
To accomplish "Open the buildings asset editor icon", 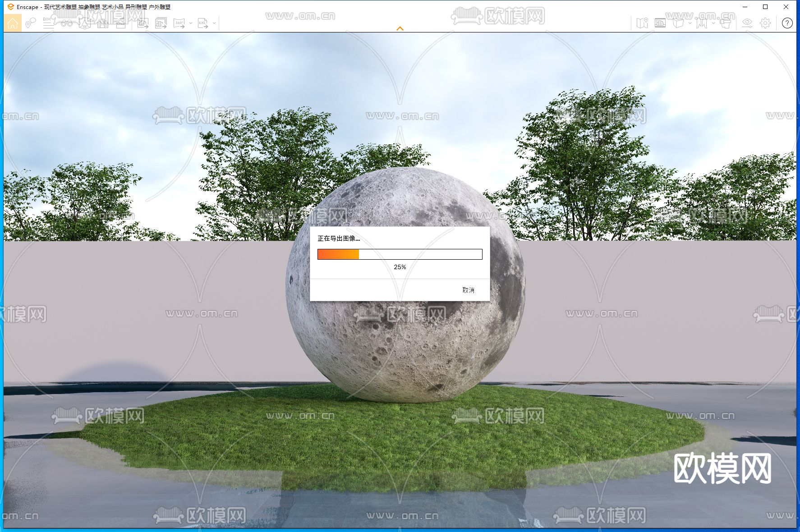I will pos(103,23).
